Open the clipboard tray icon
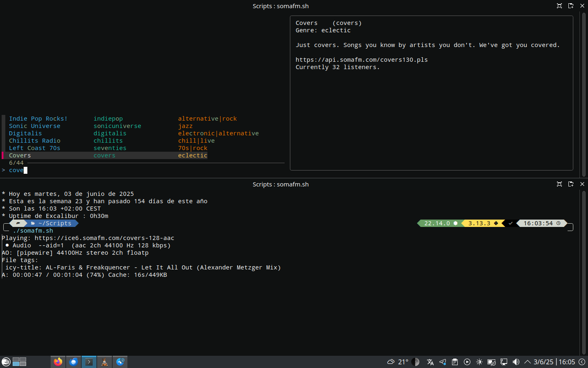 coord(455,362)
